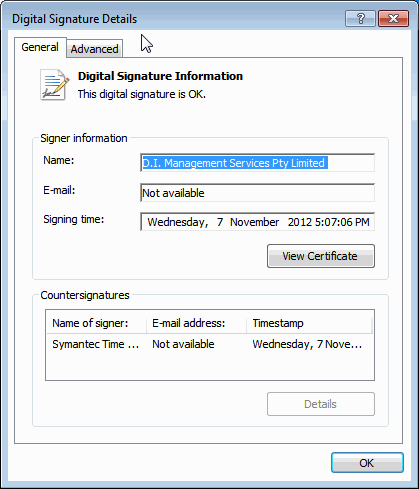The height and width of the screenshot is (489, 419).
Task: Click the Countersignatures group label
Action: tap(85, 295)
